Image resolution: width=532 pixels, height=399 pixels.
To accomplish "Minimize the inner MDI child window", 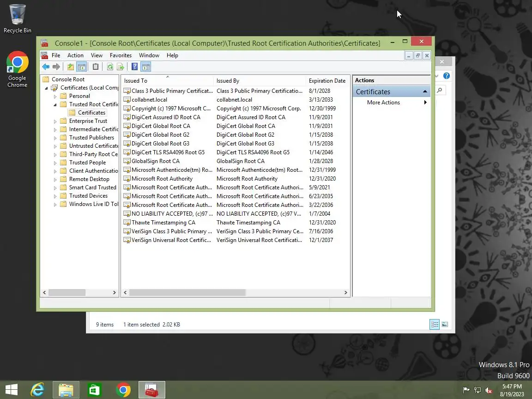I will click(x=409, y=55).
